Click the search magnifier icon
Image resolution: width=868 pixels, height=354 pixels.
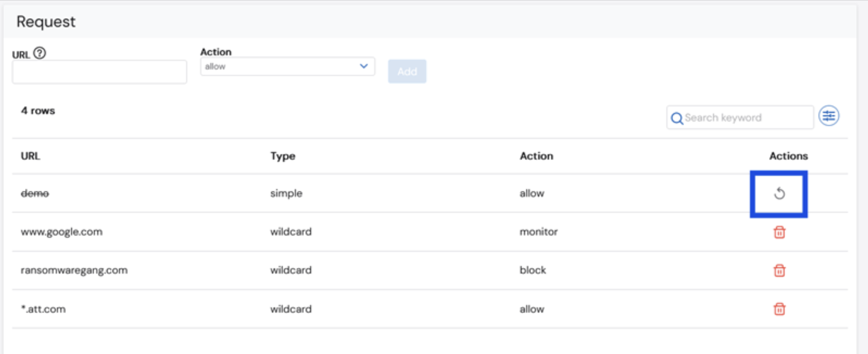coord(677,118)
